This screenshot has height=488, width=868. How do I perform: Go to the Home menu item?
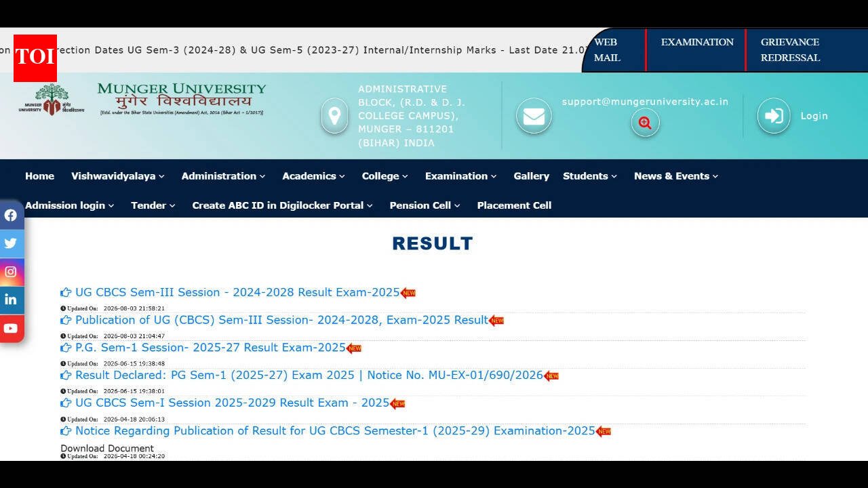tap(39, 176)
